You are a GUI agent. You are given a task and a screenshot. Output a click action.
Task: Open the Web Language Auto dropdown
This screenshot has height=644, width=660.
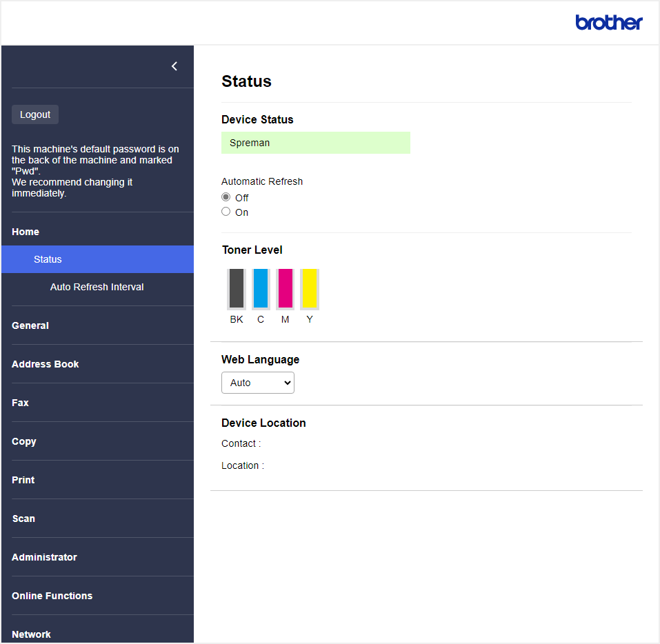[x=258, y=383]
